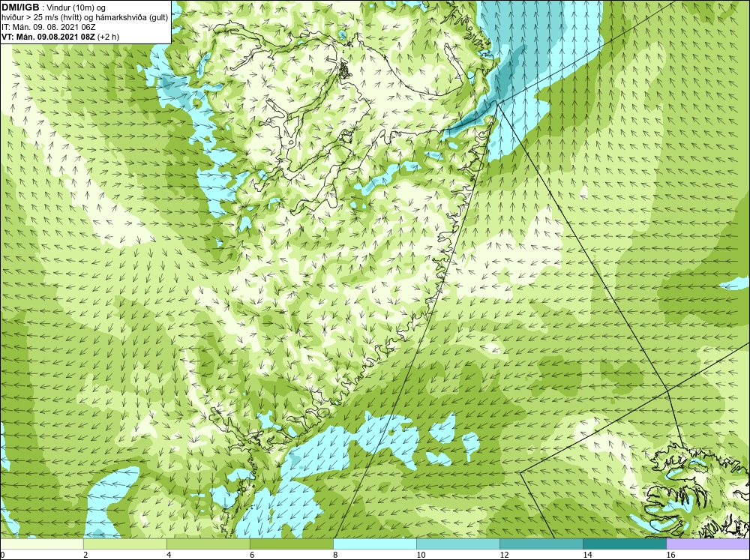Click the 8–10 m/s light cyan legend swatch
This screenshot has height=560, width=750.
374,544
